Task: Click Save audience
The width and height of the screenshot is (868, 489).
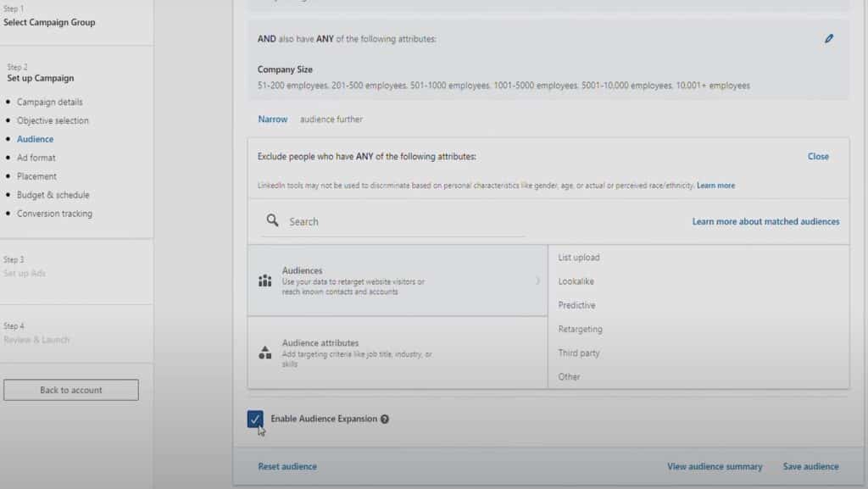Action: [810, 466]
